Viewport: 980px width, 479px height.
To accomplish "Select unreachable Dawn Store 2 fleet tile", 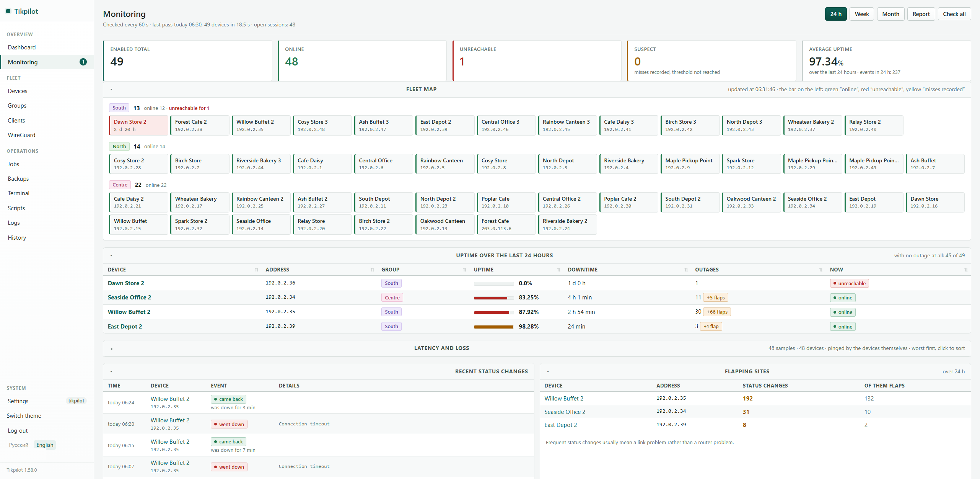I will (x=138, y=126).
